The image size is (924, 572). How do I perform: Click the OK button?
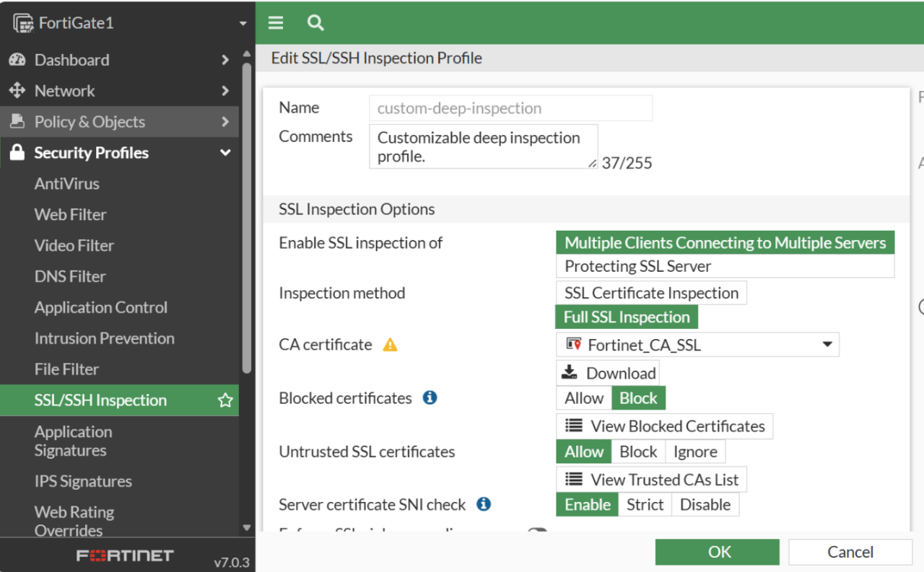[718, 552]
